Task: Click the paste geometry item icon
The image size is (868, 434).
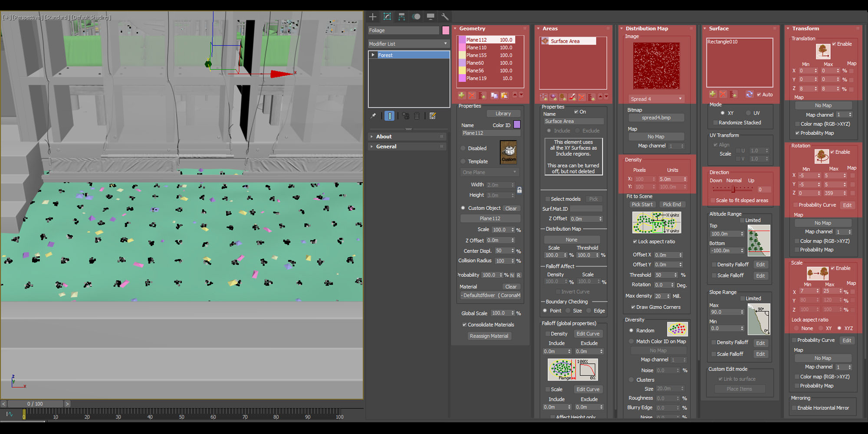Action: click(x=504, y=95)
